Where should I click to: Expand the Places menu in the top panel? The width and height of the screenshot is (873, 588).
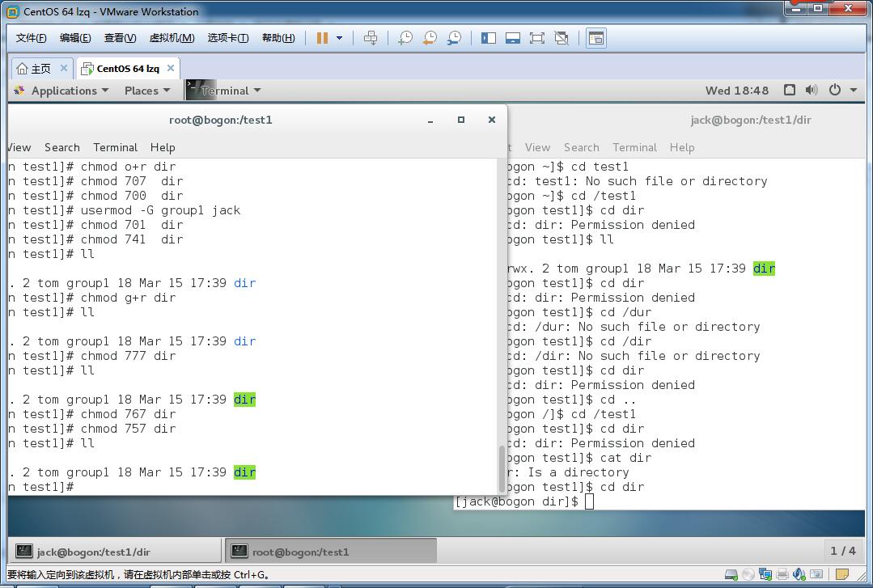coord(147,91)
